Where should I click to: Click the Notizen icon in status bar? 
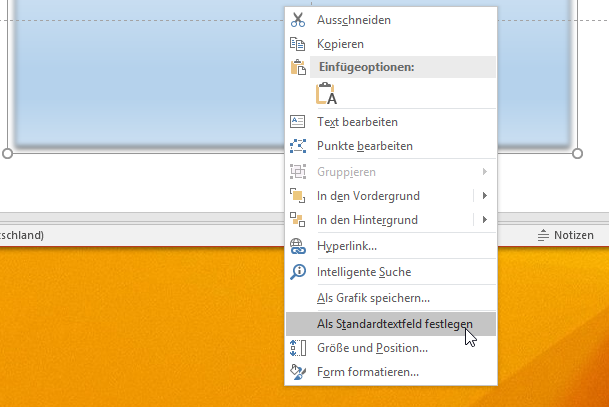pyautogui.click(x=543, y=235)
